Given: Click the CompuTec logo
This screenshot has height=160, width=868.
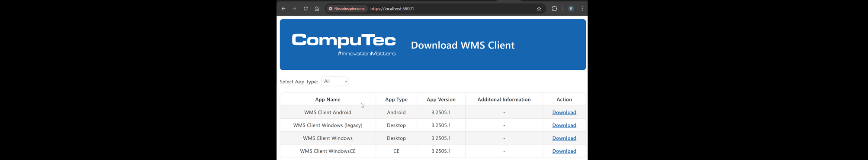Looking at the screenshot, I should point(344,45).
